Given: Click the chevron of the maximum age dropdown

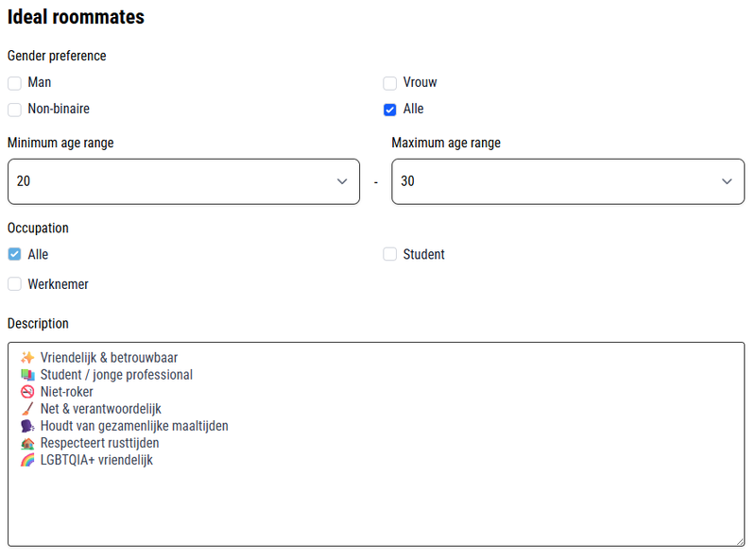Looking at the screenshot, I should click(727, 181).
